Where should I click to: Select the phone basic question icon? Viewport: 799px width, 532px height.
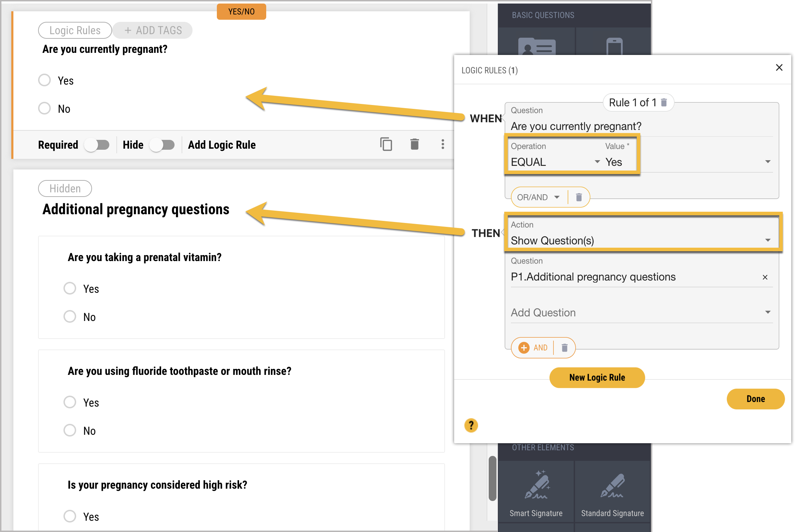614,47
